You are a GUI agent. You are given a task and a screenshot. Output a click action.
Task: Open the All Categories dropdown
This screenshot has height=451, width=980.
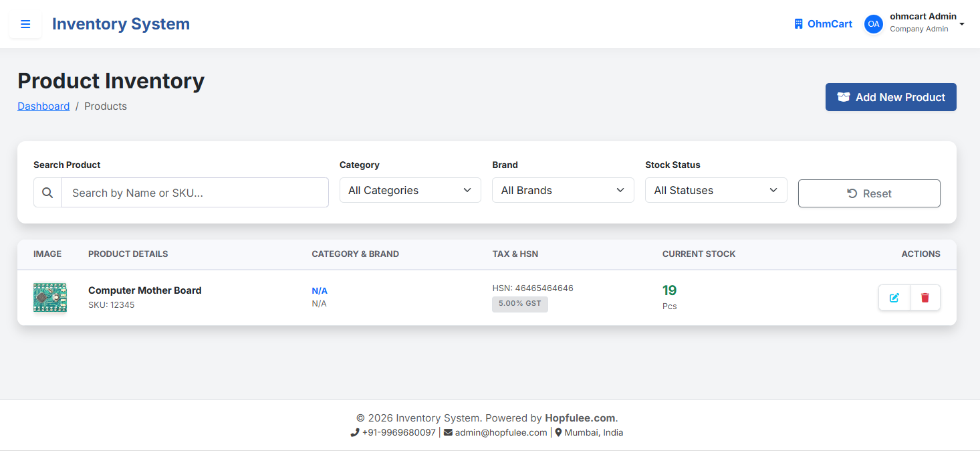410,190
